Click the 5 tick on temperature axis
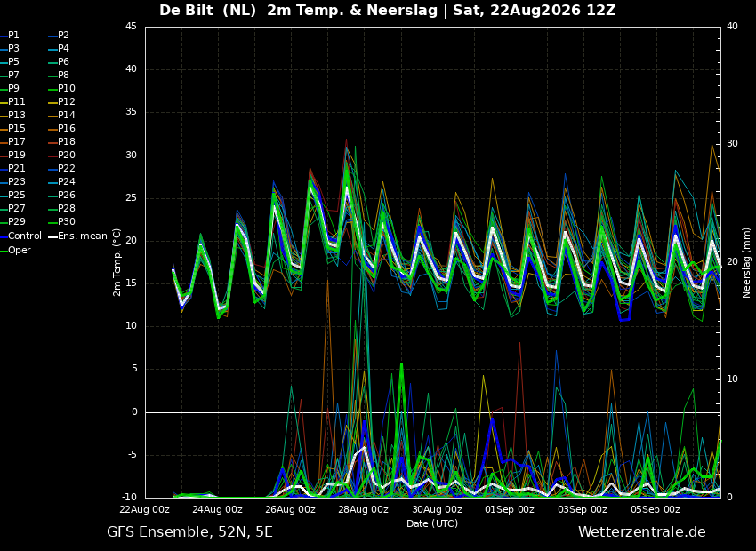This screenshot has width=756, height=551. [x=134, y=370]
